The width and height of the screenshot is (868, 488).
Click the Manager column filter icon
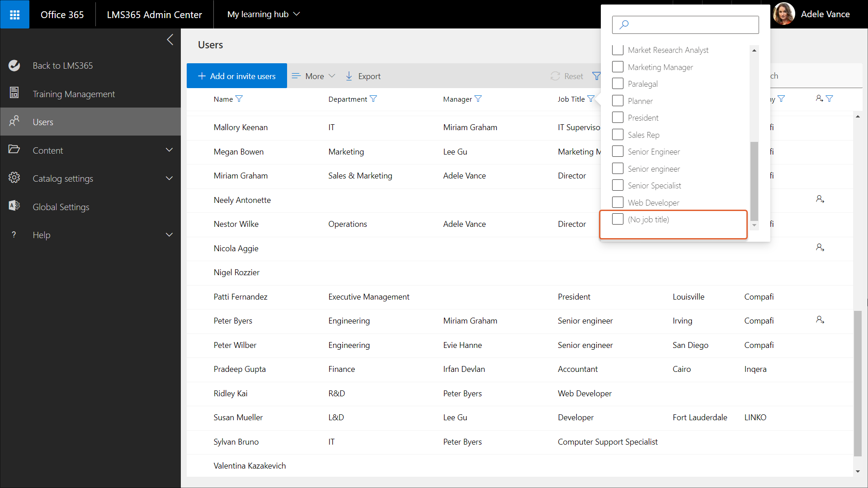(478, 99)
